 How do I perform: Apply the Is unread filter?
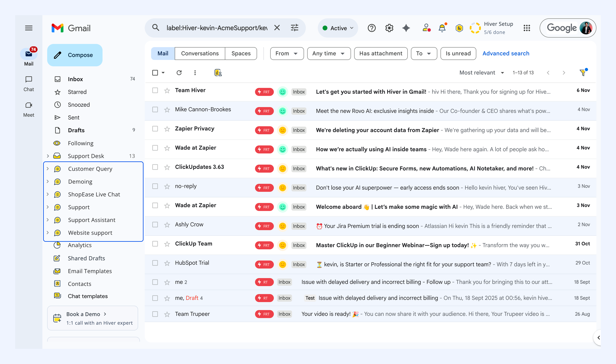tap(458, 54)
